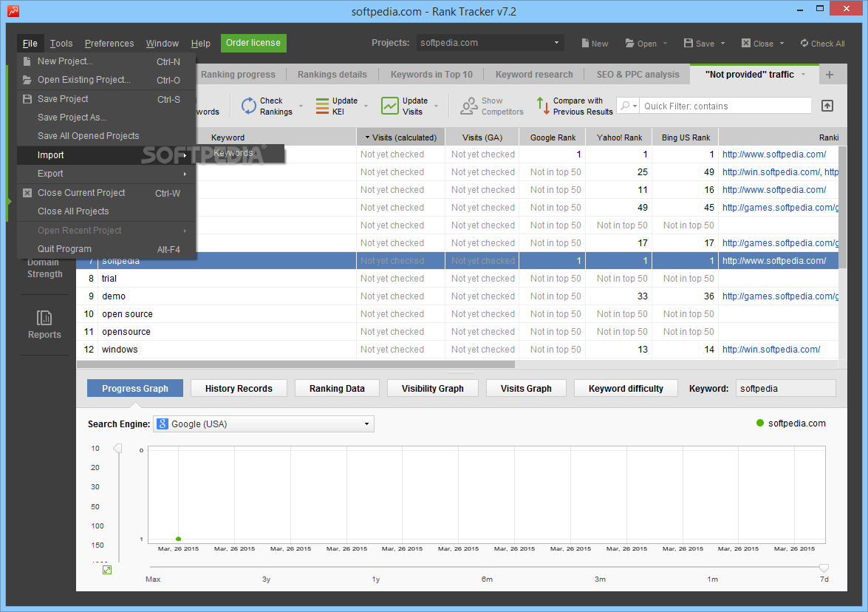Screen dimensions: 868x612
Task: Expand the Open button dropdown arrow
Action: click(666, 43)
